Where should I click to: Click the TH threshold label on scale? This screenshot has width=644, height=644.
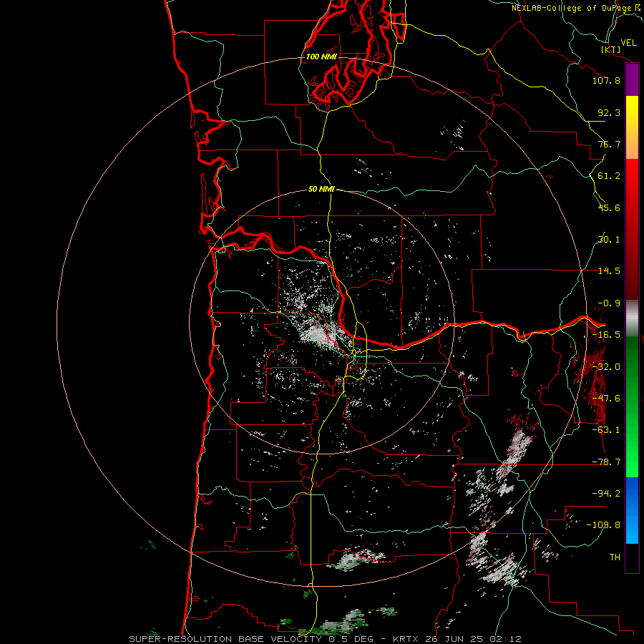point(615,557)
